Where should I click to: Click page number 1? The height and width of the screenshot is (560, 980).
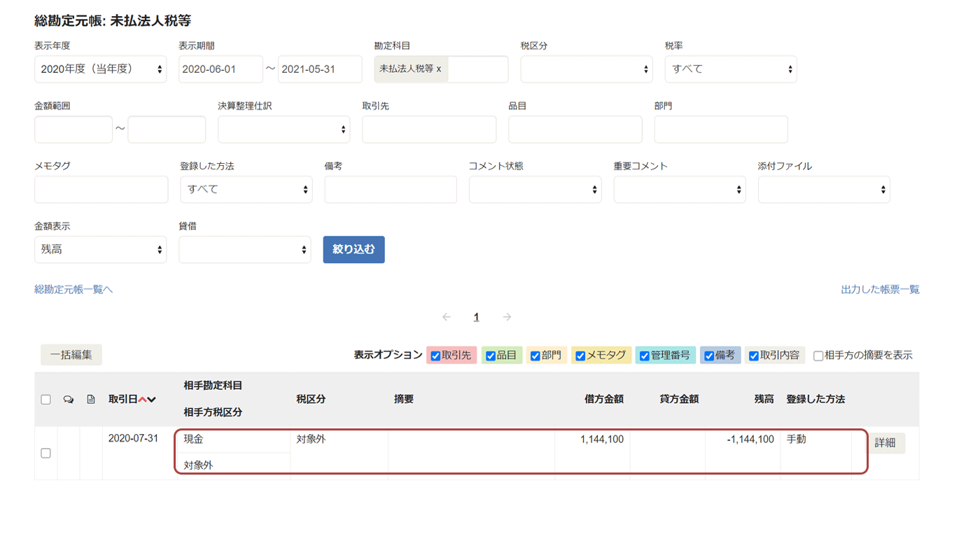pos(477,317)
